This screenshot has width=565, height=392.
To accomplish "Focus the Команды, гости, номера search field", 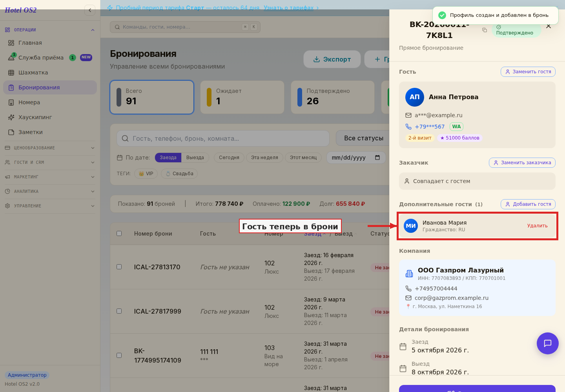I will (185, 27).
